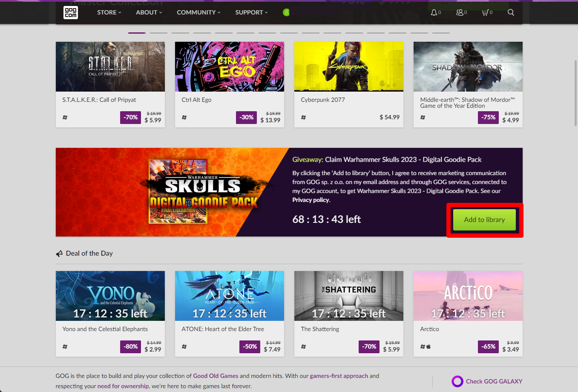
Task: Click the Apple icon on Arctico card
Action: [x=428, y=346]
